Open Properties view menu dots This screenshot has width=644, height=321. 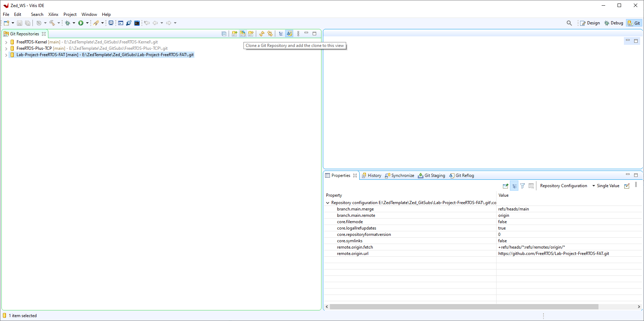(636, 185)
